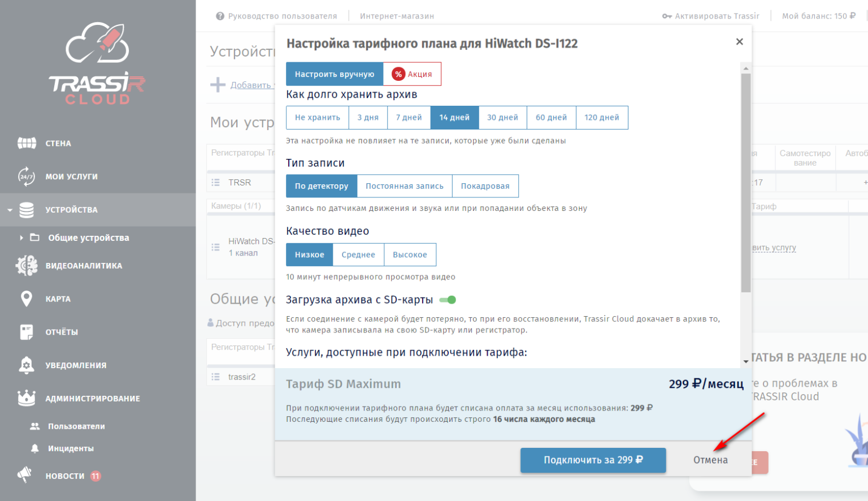Close the tariff plan dialog
The height and width of the screenshot is (501, 868).
click(x=739, y=42)
